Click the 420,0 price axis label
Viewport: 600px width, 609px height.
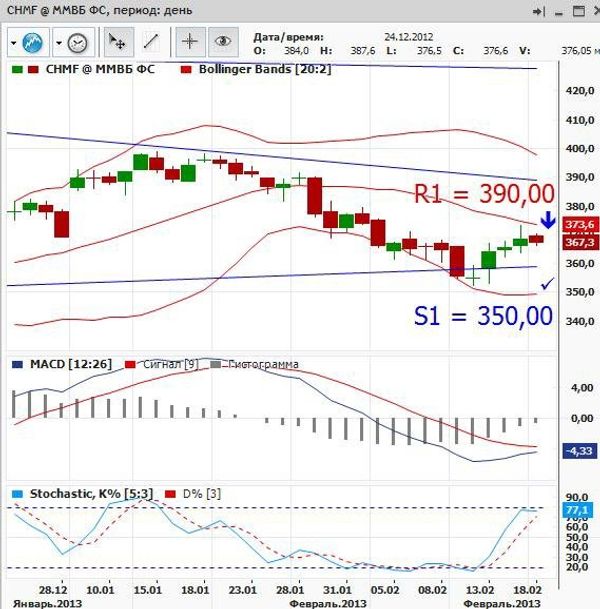(x=580, y=91)
